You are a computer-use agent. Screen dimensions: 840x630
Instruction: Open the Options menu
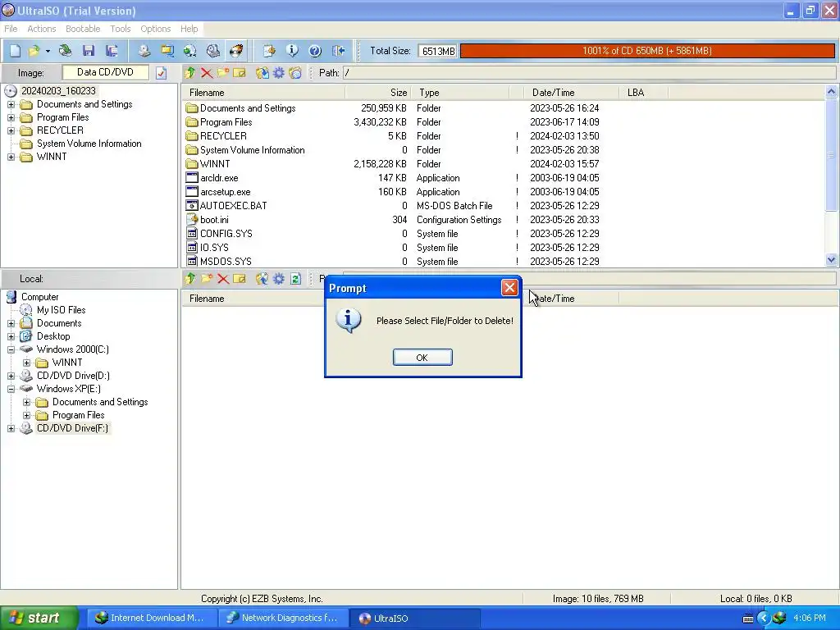(155, 29)
